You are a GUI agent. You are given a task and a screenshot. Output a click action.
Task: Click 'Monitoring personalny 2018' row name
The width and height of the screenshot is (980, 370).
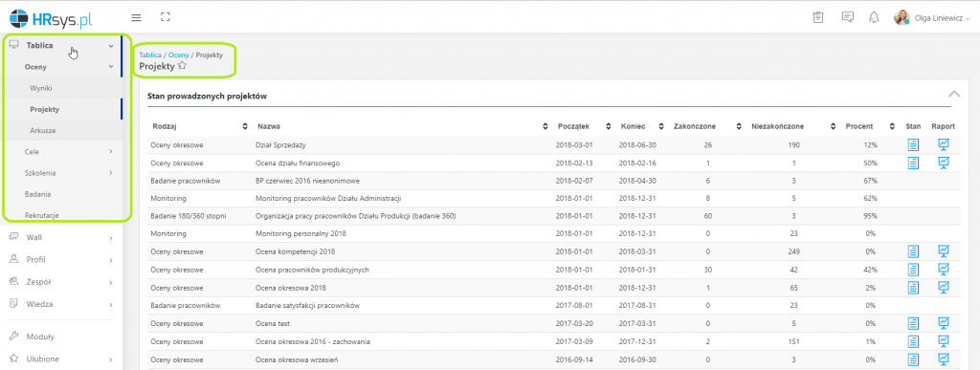click(x=301, y=234)
